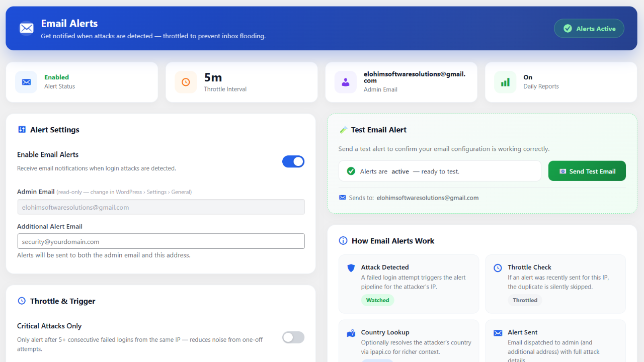644x362 pixels.
Task: Click the Additional Alert Email label
Action: pyautogui.click(x=50, y=226)
